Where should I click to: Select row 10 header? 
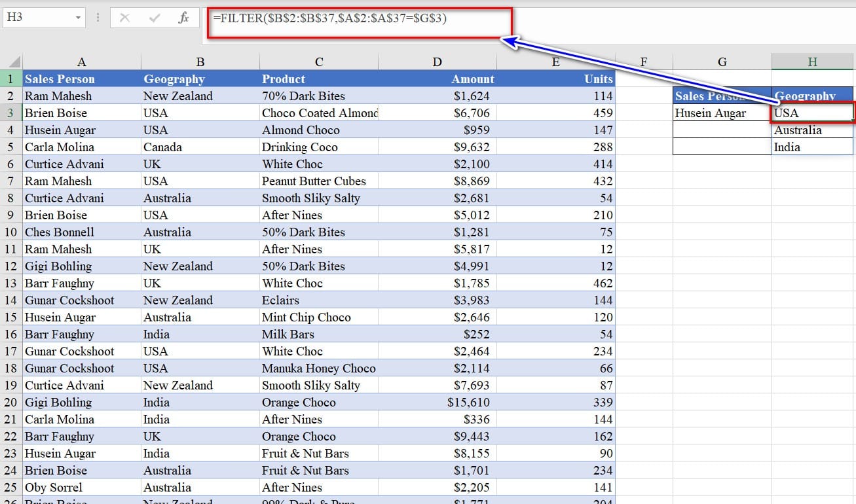[11, 232]
